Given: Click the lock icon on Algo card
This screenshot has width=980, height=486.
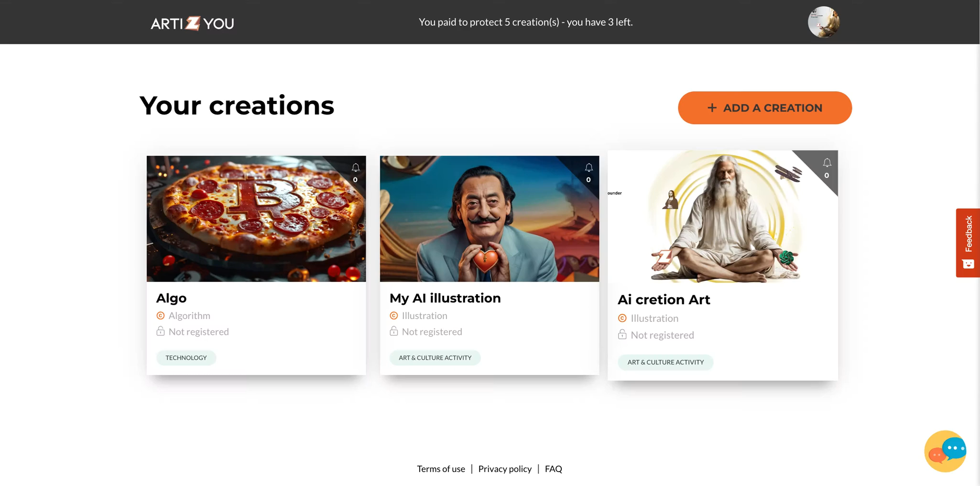Looking at the screenshot, I should (161, 331).
